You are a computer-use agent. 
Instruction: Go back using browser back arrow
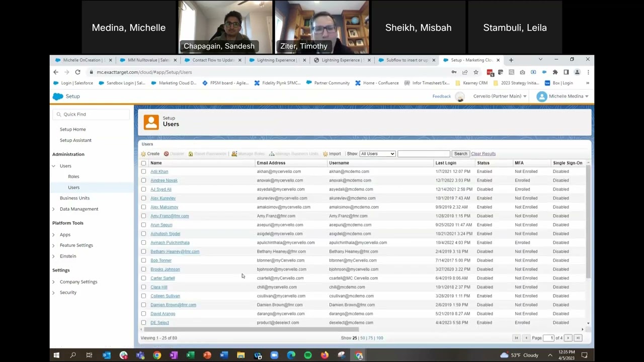(x=56, y=72)
